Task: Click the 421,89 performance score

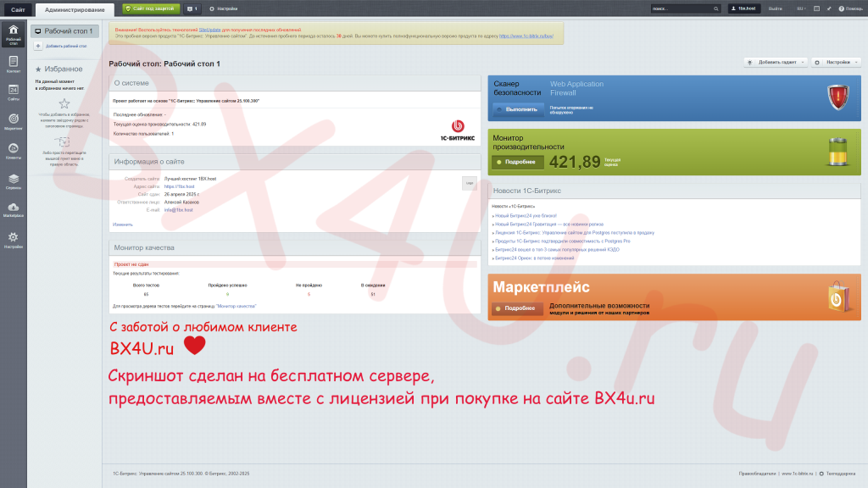Action: tap(575, 162)
